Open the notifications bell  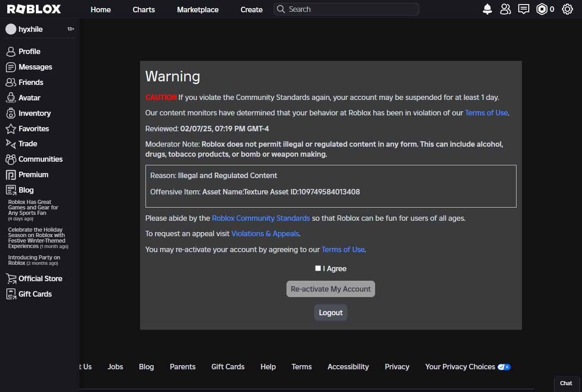(487, 9)
